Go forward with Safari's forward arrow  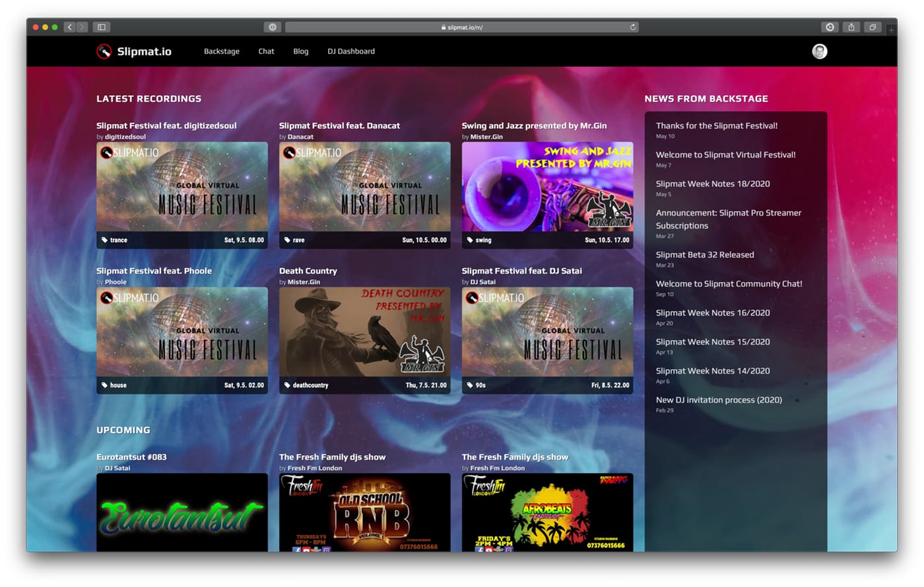82,27
